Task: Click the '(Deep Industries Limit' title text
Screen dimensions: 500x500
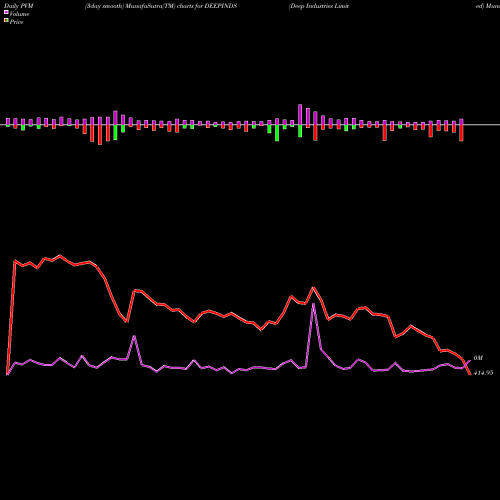Action: 319,6
